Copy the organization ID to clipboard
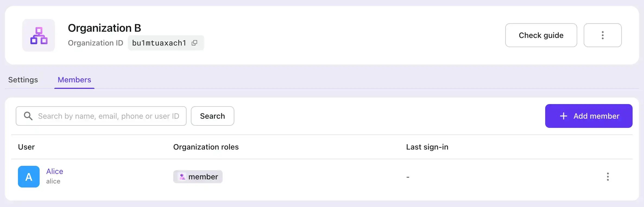 (x=194, y=43)
